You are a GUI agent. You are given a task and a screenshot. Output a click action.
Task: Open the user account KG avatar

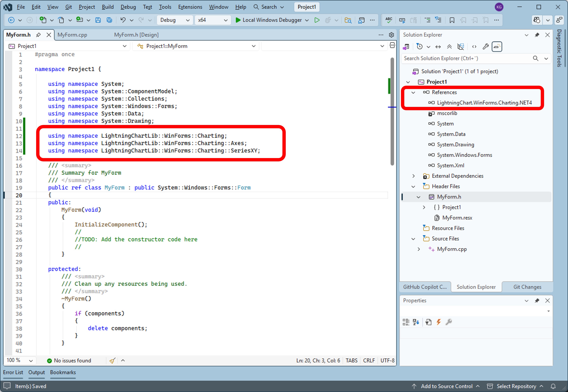tap(499, 7)
